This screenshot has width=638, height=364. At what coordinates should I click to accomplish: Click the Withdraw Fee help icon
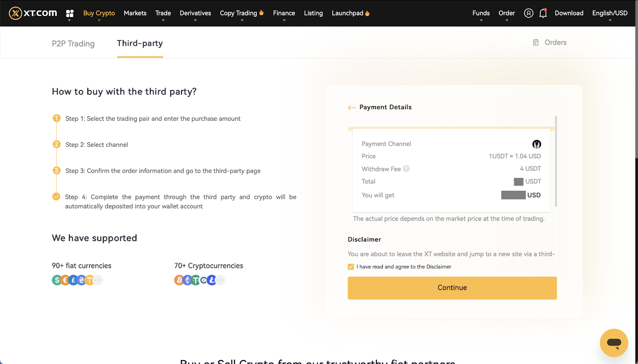click(x=406, y=169)
